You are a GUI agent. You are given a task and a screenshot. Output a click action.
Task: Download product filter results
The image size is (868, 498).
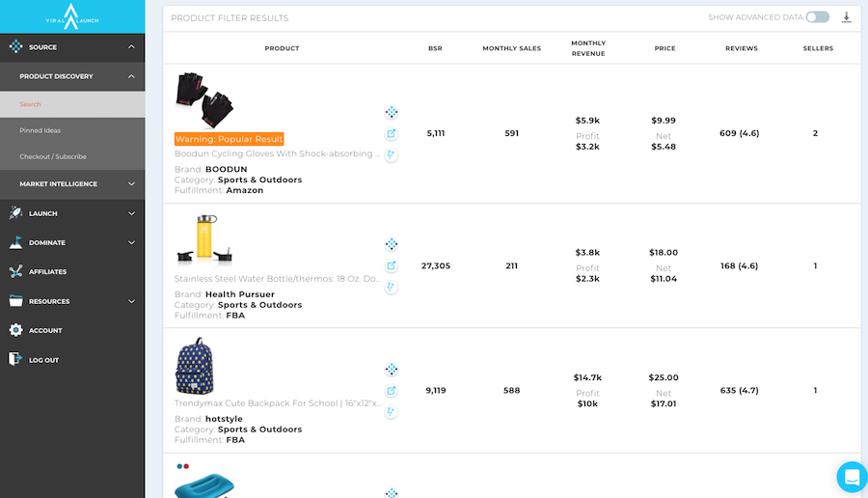coord(847,17)
